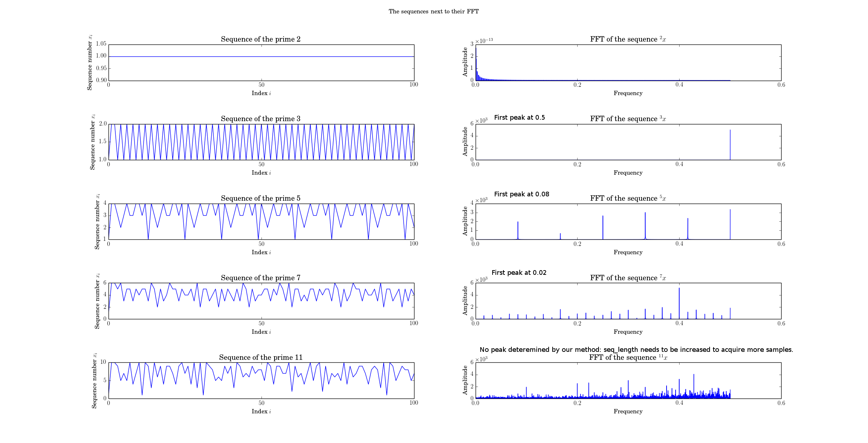Click the 0.4 x-tick under prime 7 FFT

pos(679,323)
